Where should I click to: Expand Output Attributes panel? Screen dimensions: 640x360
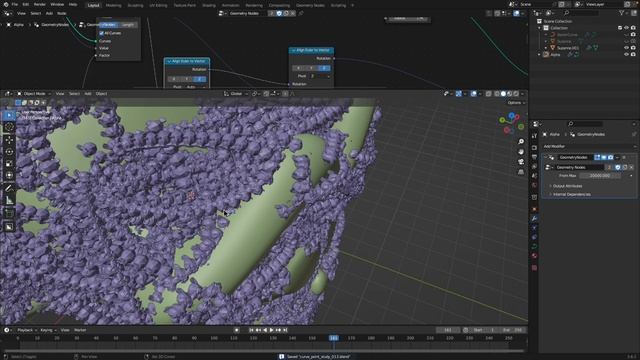point(567,186)
